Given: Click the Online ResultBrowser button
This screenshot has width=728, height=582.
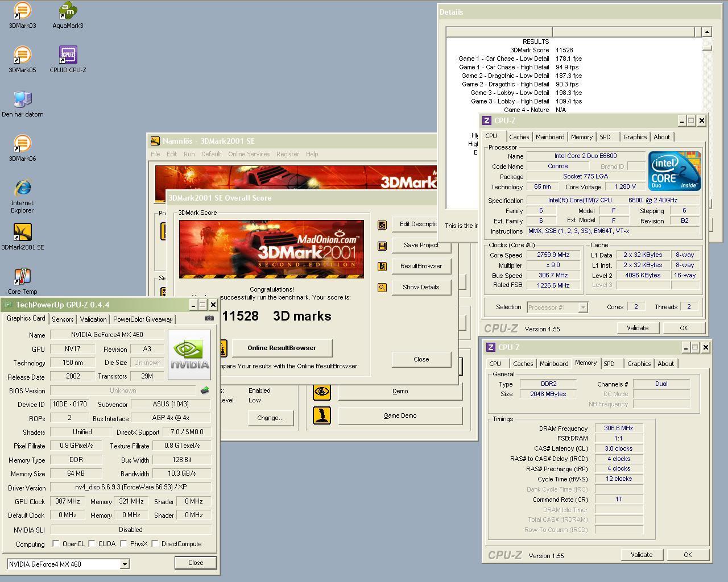Looking at the screenshot, I should coord(282,348).
